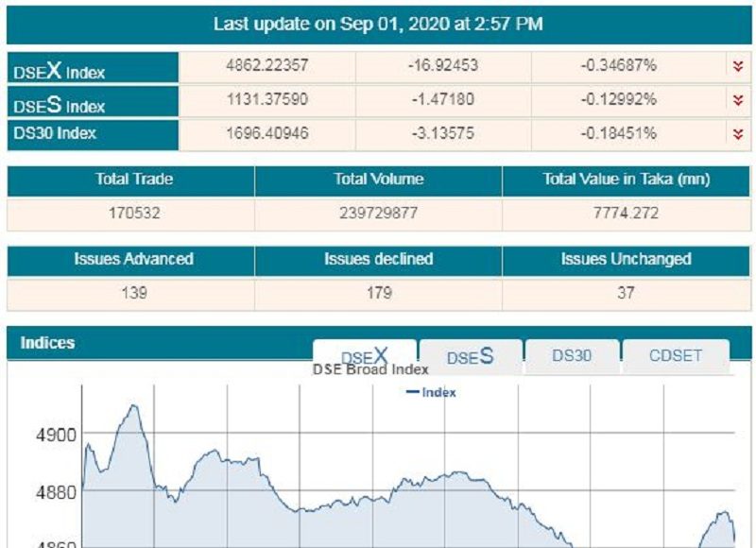Click the red down-arrow icon for DS30 Index

pyautogui.click(x=737, y=133)
